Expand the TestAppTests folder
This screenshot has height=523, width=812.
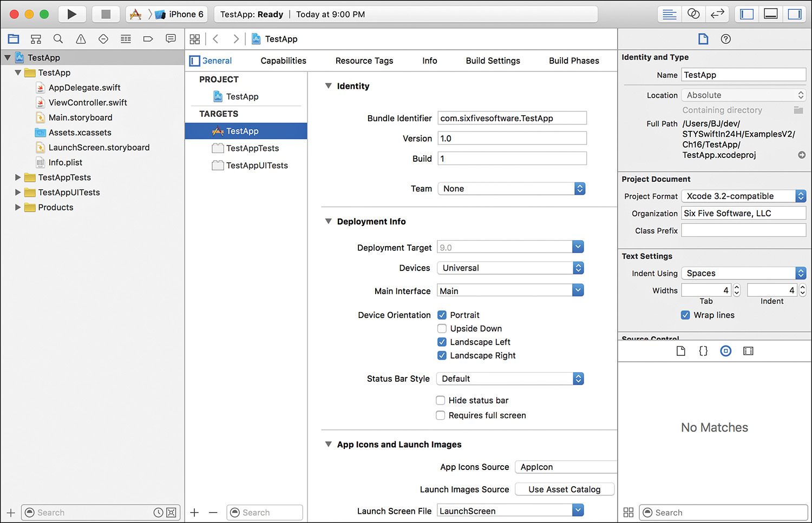[x=18, y=177]
